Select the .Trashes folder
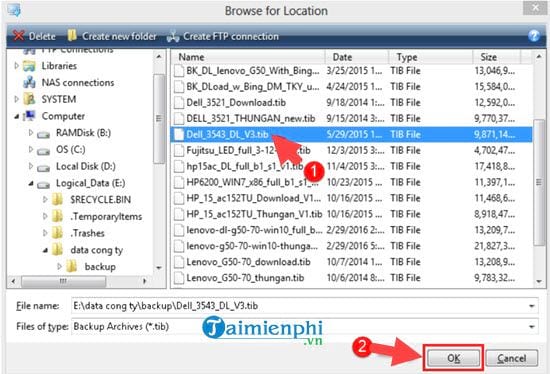550x374 pixels. point(87,233)
